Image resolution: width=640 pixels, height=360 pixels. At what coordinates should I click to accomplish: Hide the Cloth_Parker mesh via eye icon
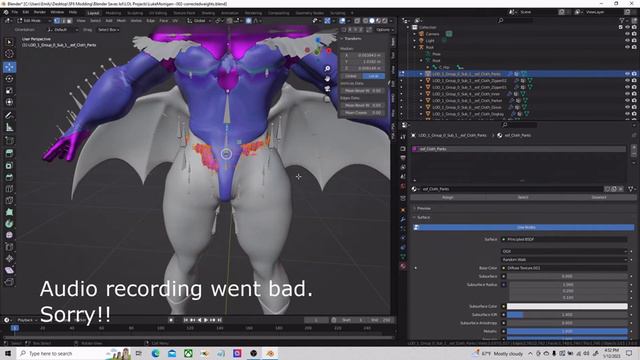click(x=627, y=100)
